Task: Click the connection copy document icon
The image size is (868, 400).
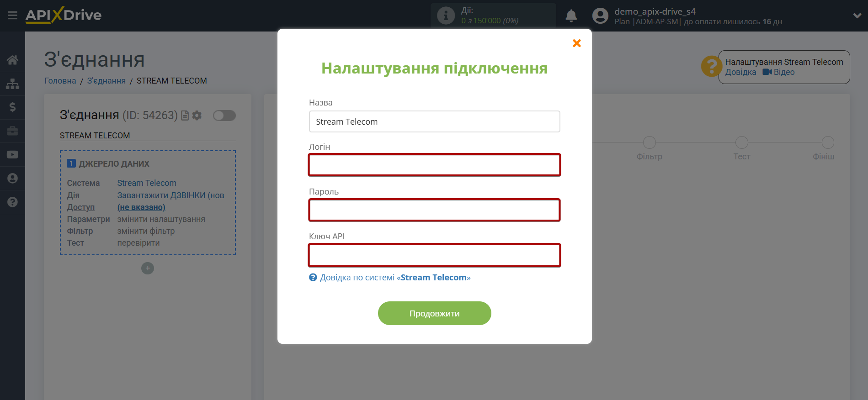Action: pyautogui.click(x=185, y=116)
